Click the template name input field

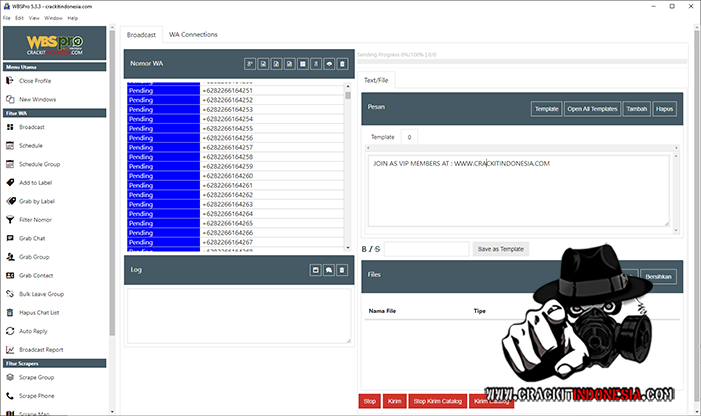(x=427, y=249)
